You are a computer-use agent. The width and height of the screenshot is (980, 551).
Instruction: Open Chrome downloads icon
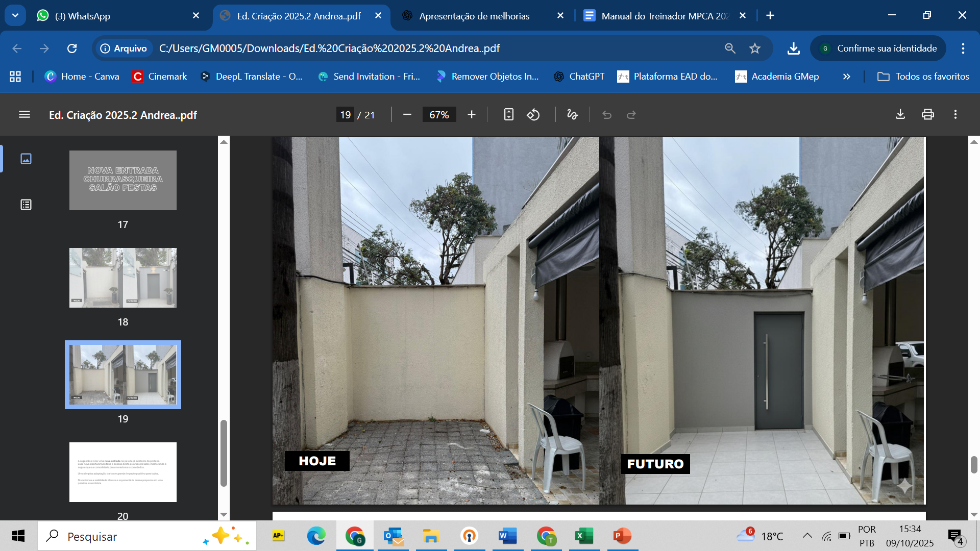click(793, 48)
